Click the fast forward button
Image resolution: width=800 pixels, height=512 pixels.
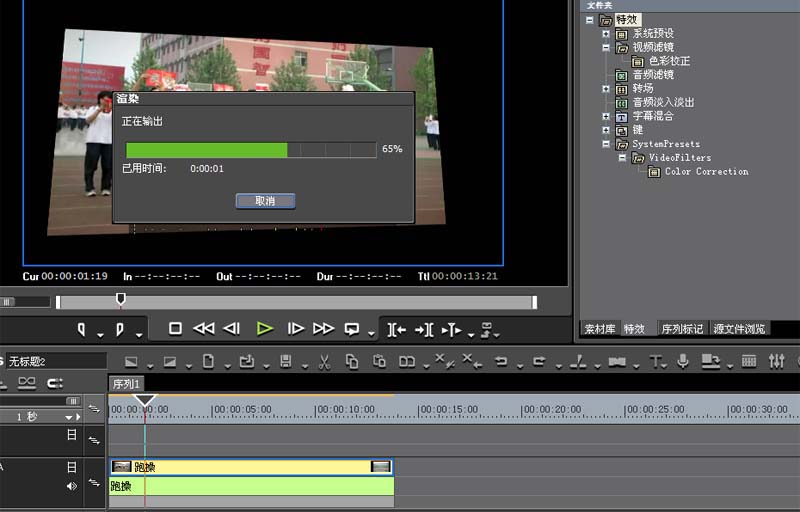click(x=323, y=328)
